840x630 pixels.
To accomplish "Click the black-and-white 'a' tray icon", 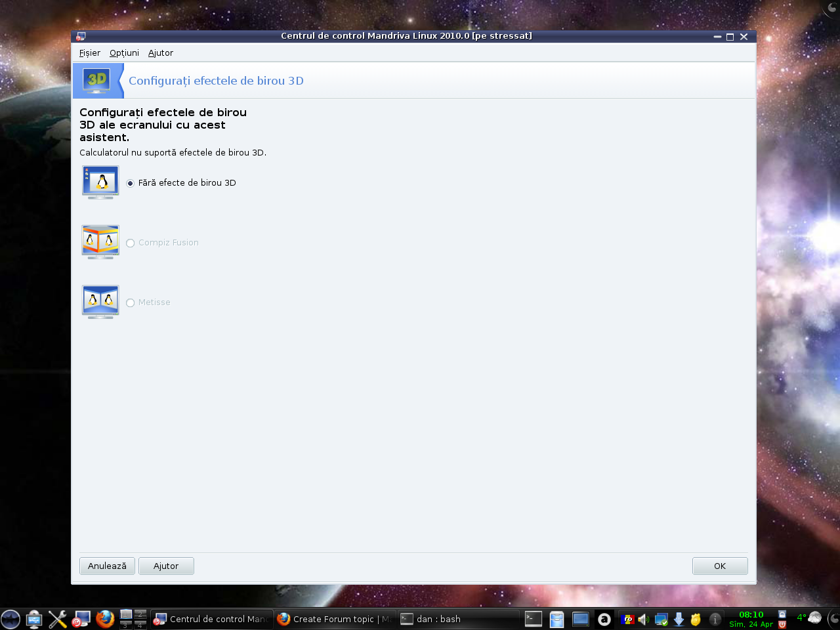I will tap(604, 619).
